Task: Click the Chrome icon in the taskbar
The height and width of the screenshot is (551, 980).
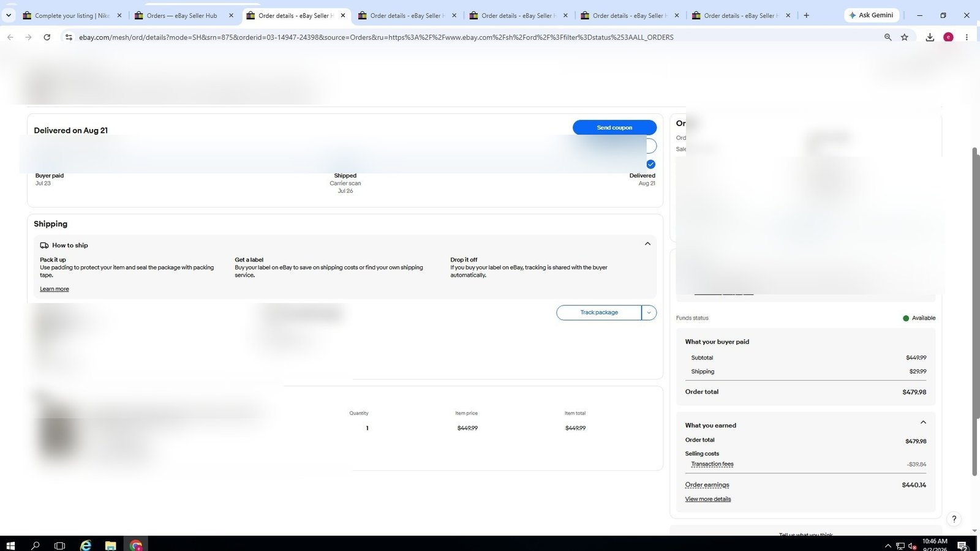Action: coord(136,544)
